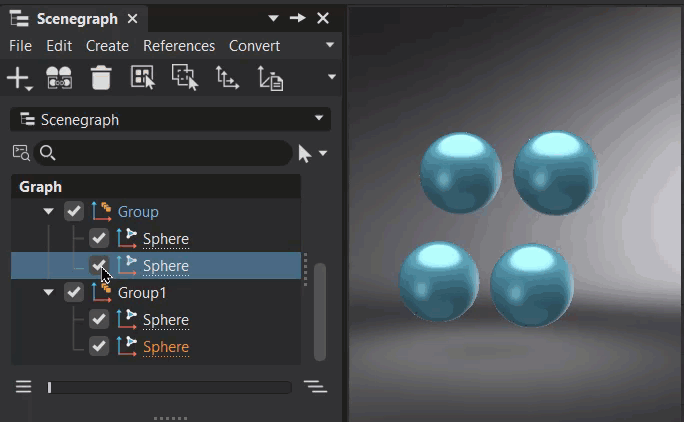
Task: Click the delete trash can icon
Action: click(x=101, y=78)
